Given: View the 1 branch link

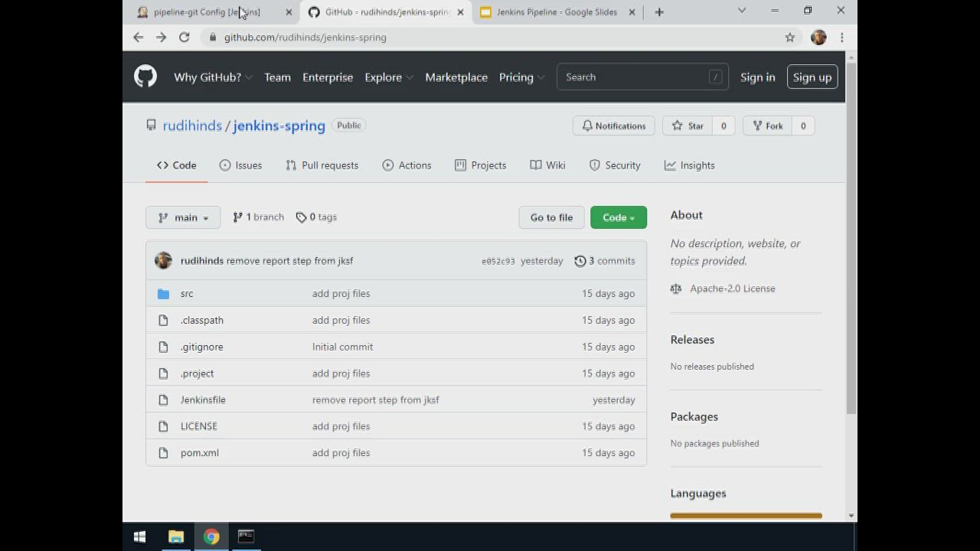Looking at the screenshot, I should [259, 217].
